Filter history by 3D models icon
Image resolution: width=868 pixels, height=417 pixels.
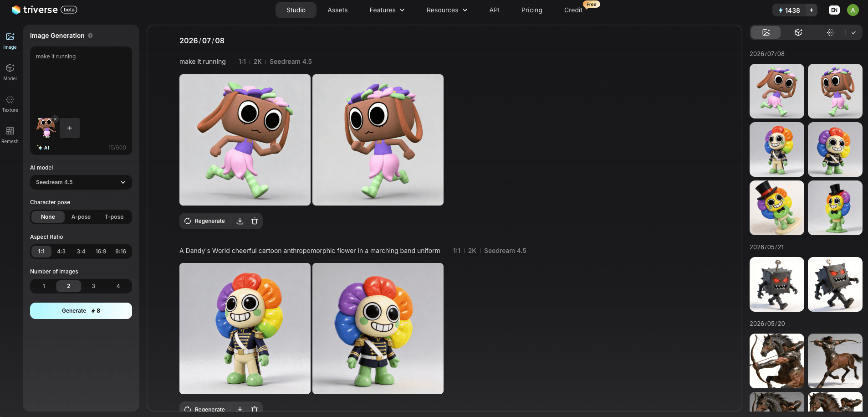[x=798, y=32]
